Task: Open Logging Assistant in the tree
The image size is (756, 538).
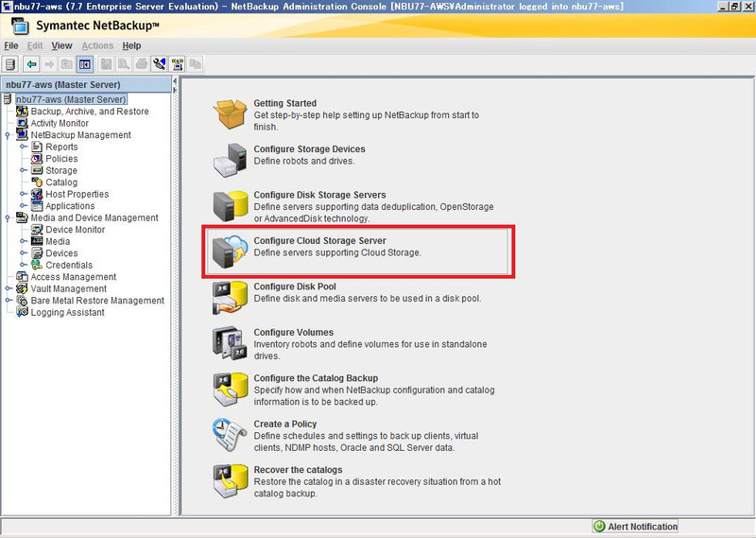Action: point(67,313)
